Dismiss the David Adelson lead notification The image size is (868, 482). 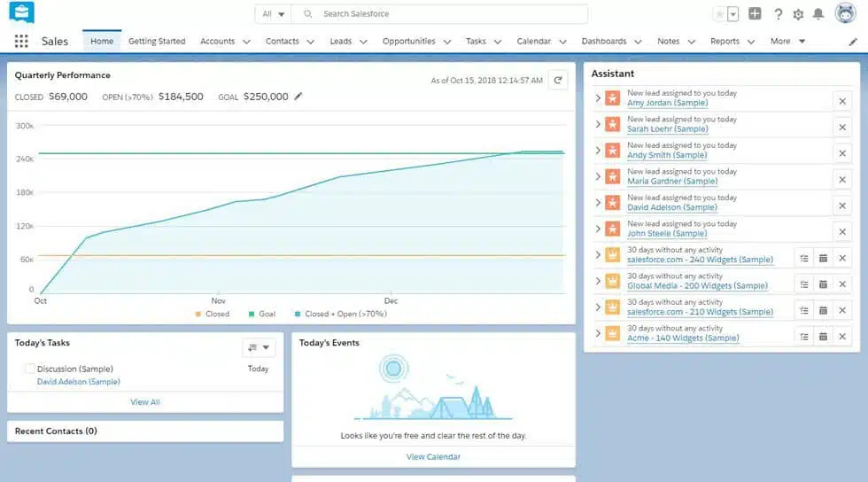pos(842,206)
